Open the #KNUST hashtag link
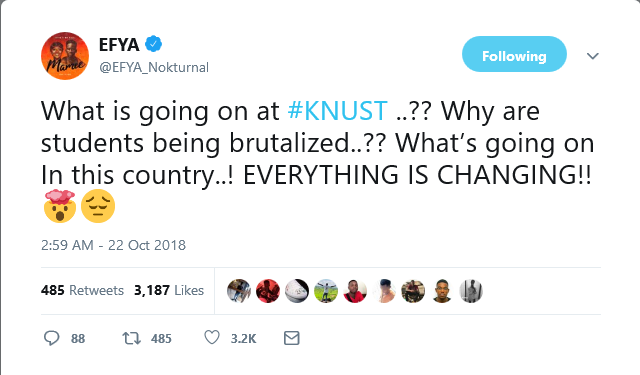Image resolution: width=640 pixels, height=375 pixels. point(338,111)
